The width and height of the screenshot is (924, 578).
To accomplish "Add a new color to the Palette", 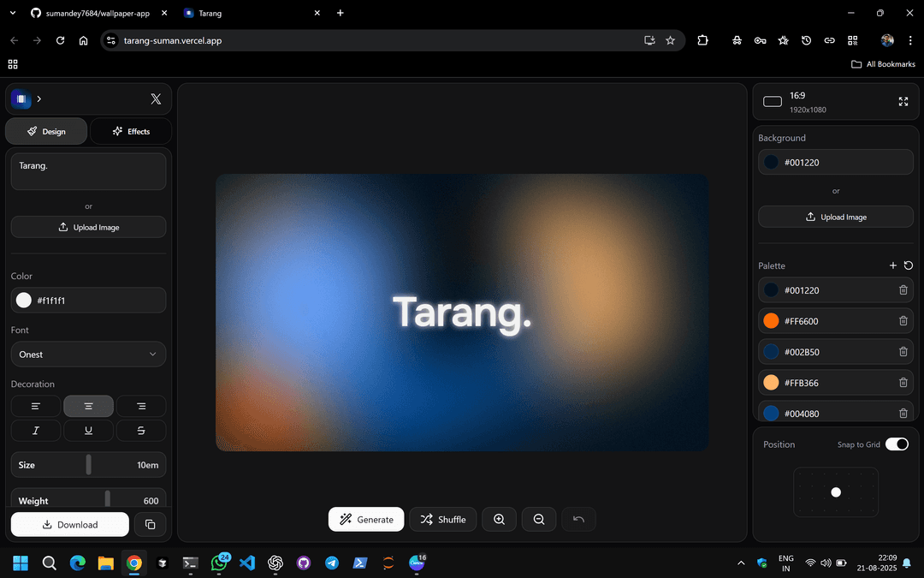I will [x=892, y=265].
